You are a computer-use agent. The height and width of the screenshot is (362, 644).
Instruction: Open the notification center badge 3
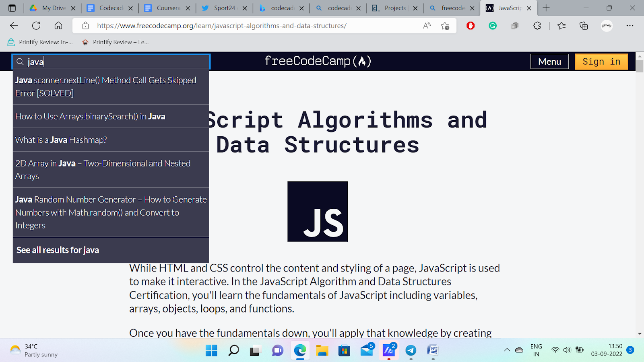coord(630,350)
